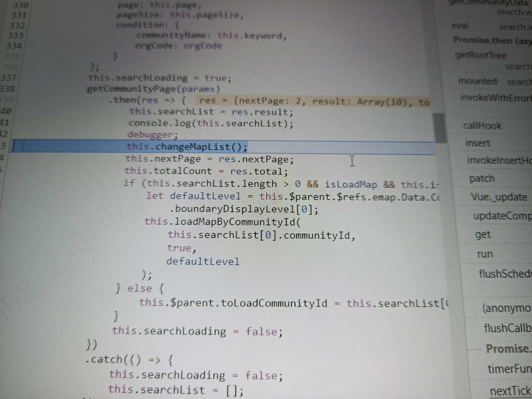Viewport: 532px width, 399px height.
Task: Click this.searchLoading = true line
Action: click(x=160, y=78)
